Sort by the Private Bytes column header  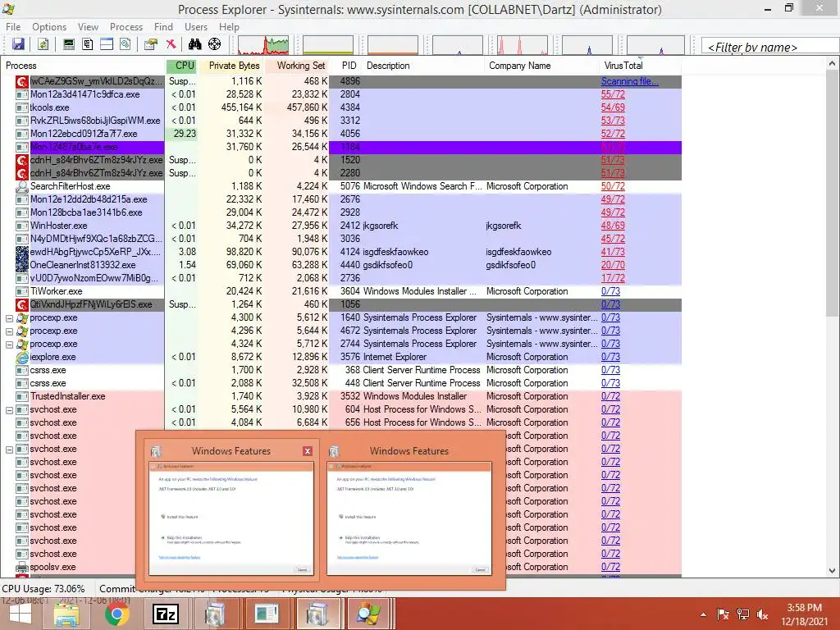(232, 66)
